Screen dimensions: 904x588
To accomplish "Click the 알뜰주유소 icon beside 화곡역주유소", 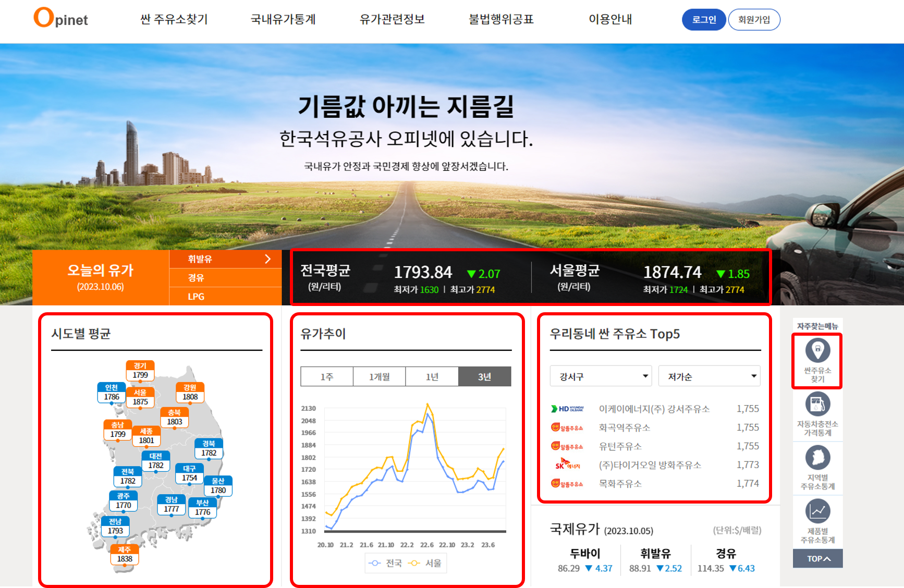I will 568,427.
